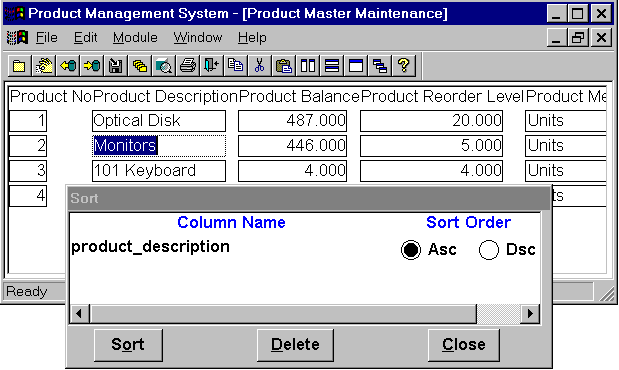Click the Sort button in Sort dialog
The image size is (619, 370).
tap(128, 345)
